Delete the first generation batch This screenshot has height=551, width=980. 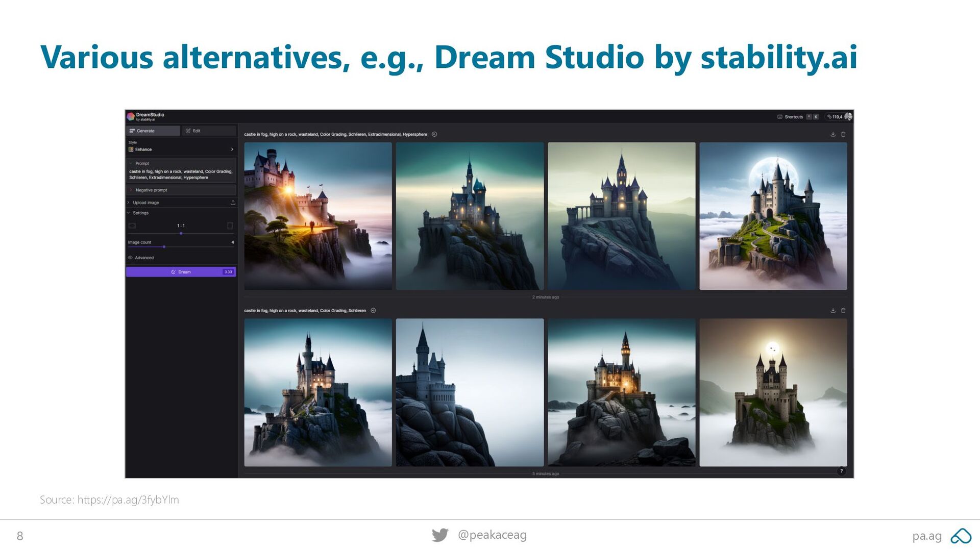tap(843, 134)
